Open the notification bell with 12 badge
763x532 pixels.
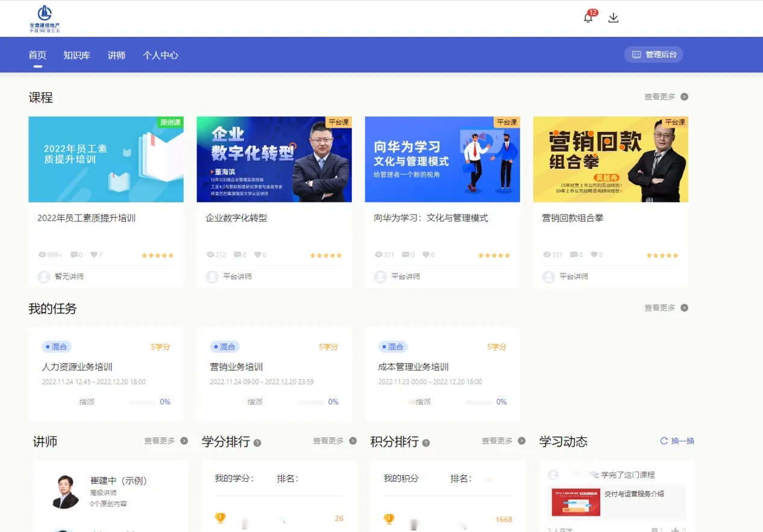click(588, 18)
